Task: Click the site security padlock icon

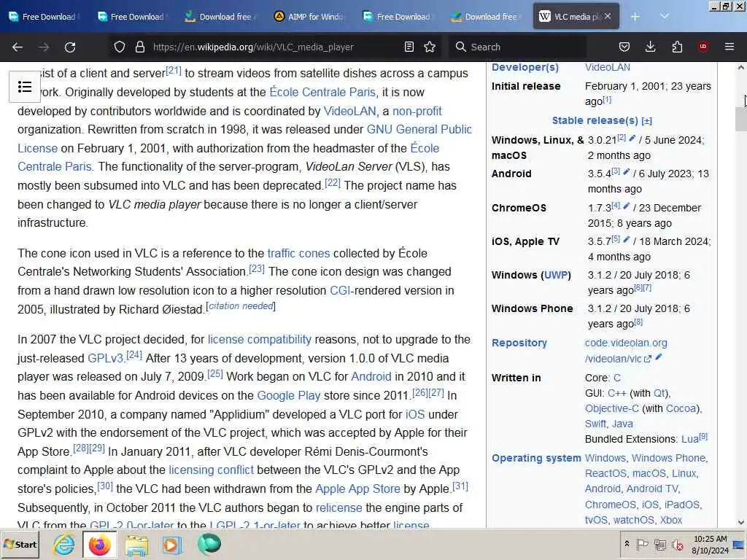Action: click(139, 47)
